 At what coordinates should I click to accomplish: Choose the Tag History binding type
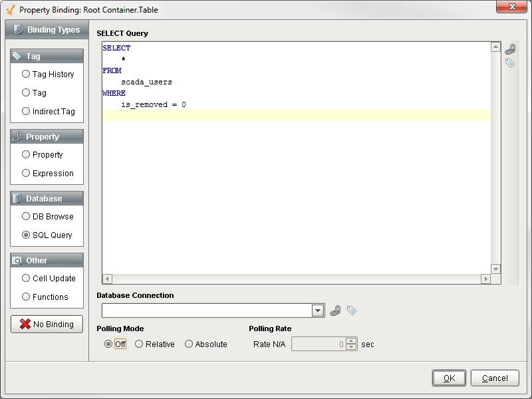(26, 74)
